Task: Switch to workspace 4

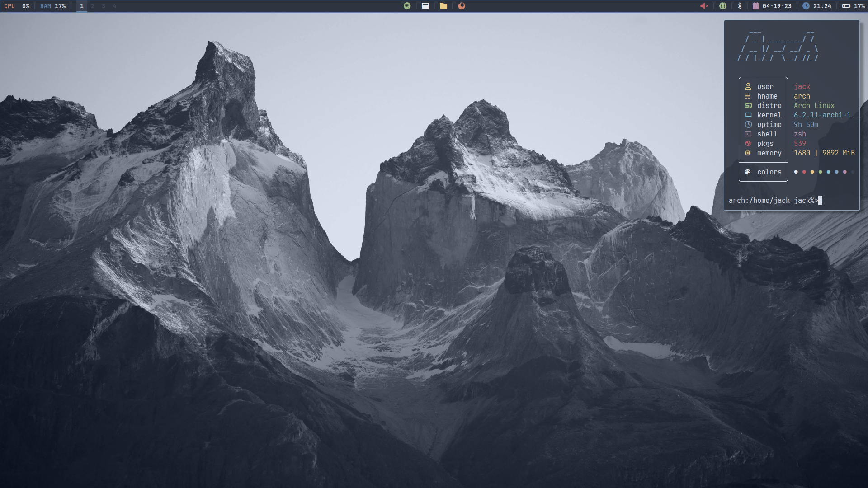Action: pyautogui.click(x=114, y=6)
